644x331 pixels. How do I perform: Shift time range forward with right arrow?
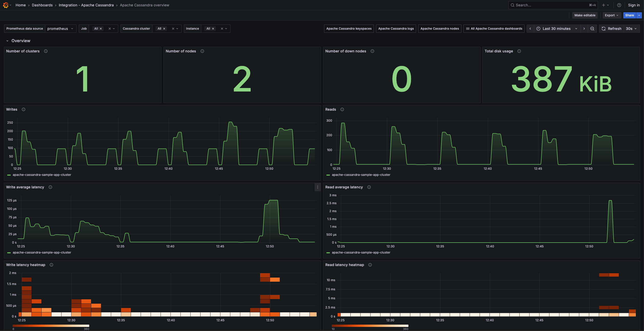(x=584, y=29)
